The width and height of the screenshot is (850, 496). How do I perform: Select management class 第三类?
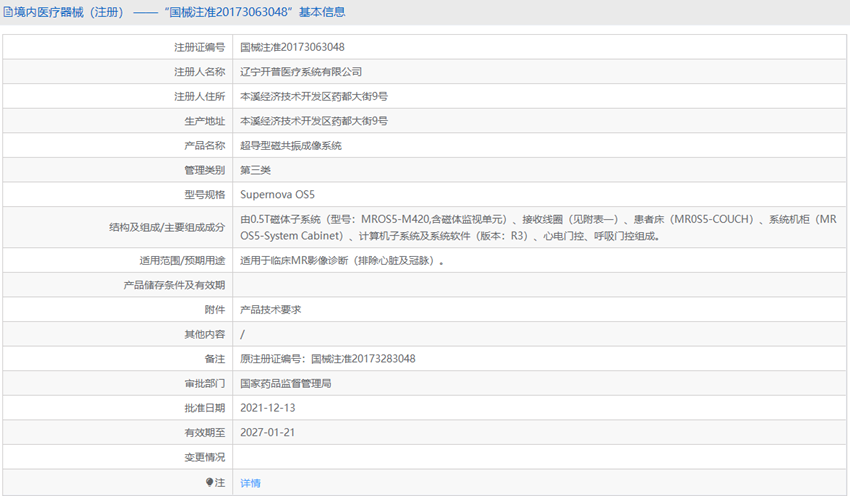point(255,170)
